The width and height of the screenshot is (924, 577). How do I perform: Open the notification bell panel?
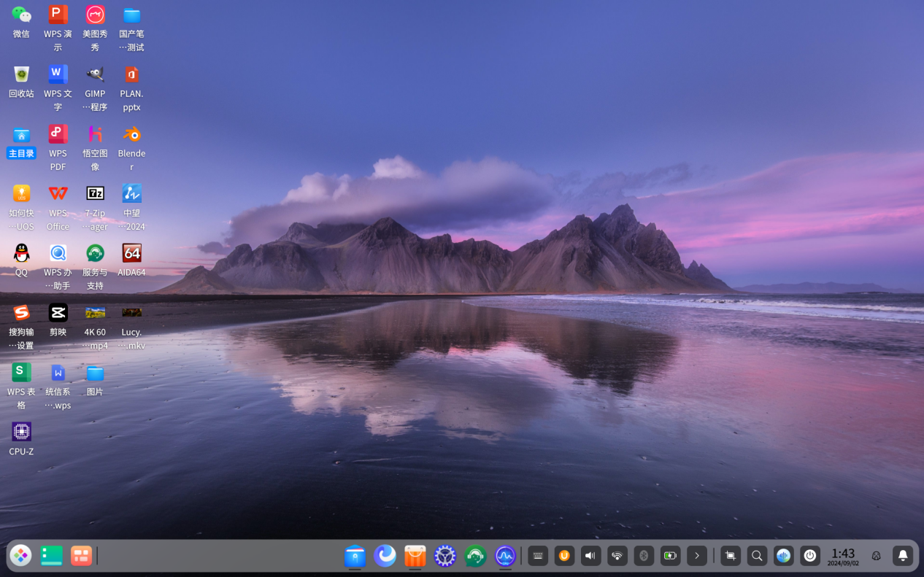click(x=902, y=556)
